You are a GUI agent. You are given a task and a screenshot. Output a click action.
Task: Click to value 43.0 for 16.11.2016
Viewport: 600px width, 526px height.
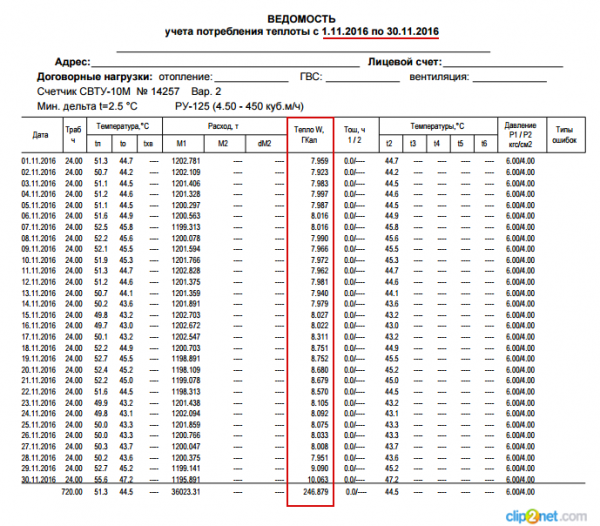(126, 326)
